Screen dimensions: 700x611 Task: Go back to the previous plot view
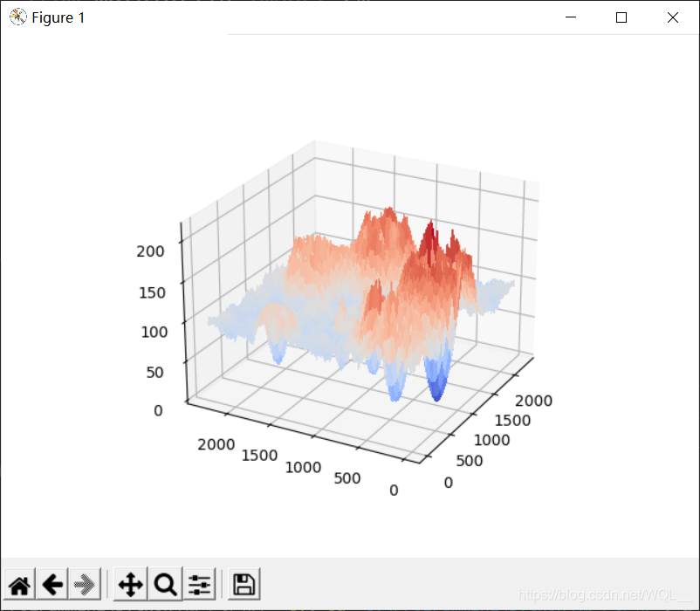point(52,583)
